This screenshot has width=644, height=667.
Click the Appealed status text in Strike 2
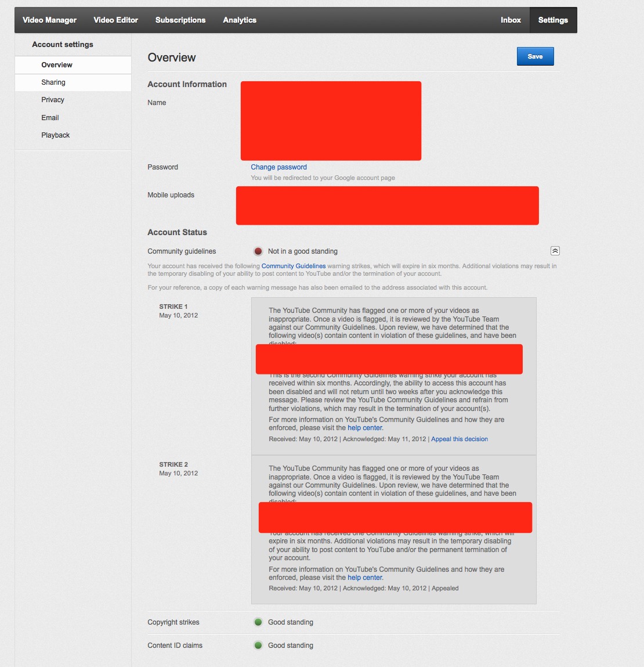pyautogui.click(x=445, y=588)
